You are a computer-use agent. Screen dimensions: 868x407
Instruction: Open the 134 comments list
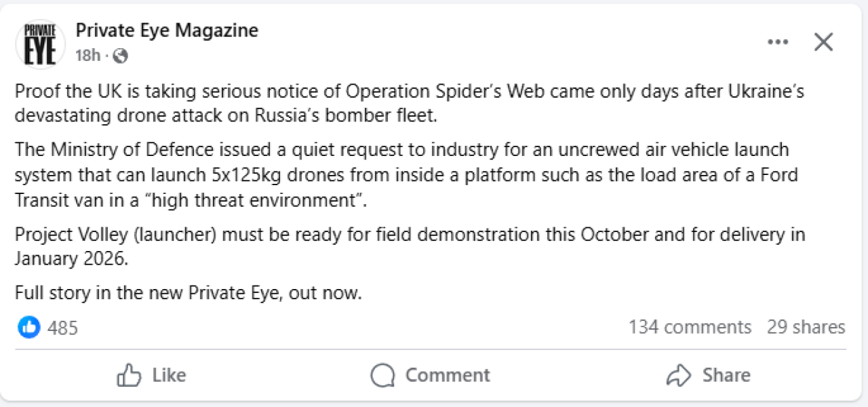(x=690, y=327)
